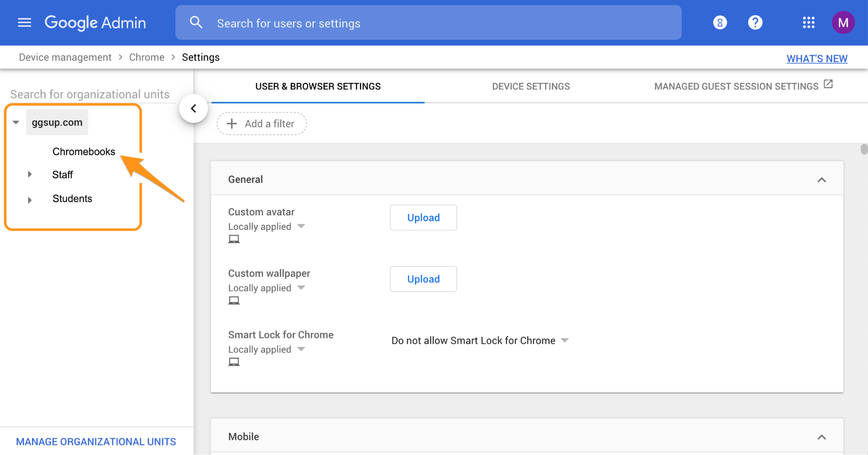Click the external link icon beside Managed Guest Session
The image size is (868, 455).
tap(828, 84)
